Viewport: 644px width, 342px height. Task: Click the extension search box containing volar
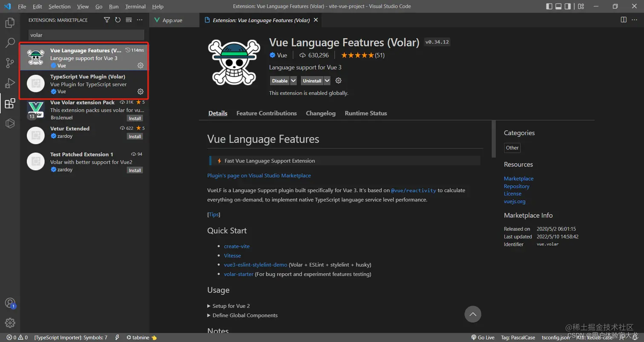tap(86, 35)
